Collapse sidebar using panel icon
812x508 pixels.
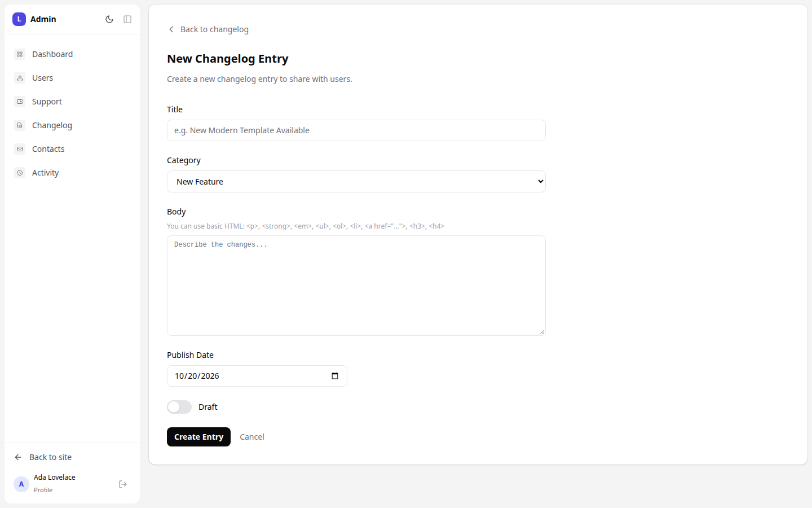point(127,19)
